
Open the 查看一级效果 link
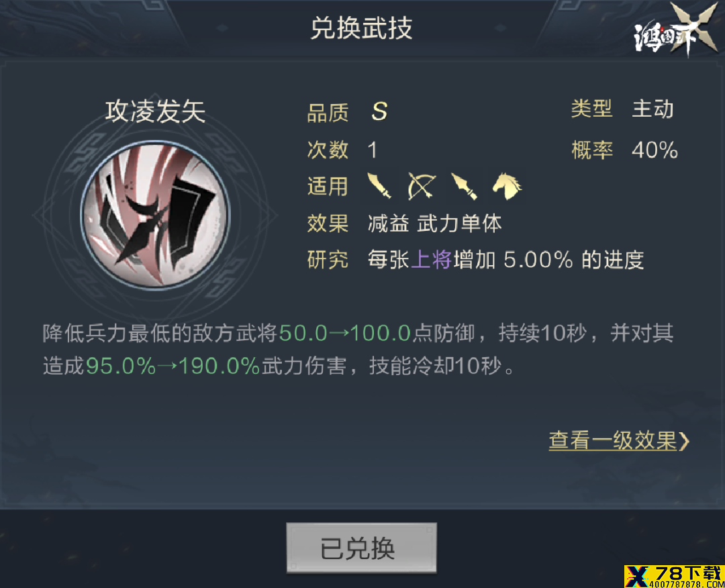pos(619,440)
